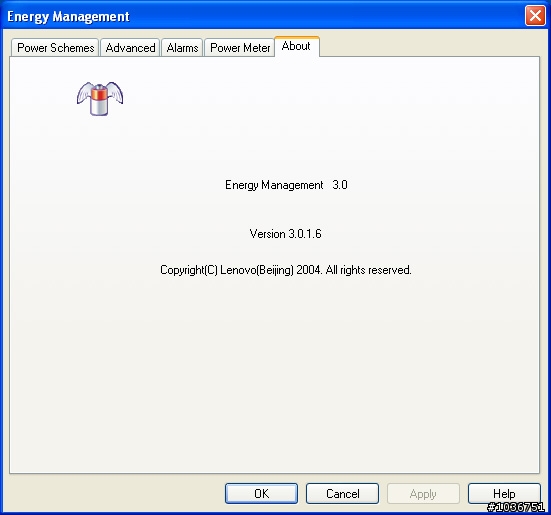
Task: Click the winged battery icon
Action: click(x=100, y=99)
